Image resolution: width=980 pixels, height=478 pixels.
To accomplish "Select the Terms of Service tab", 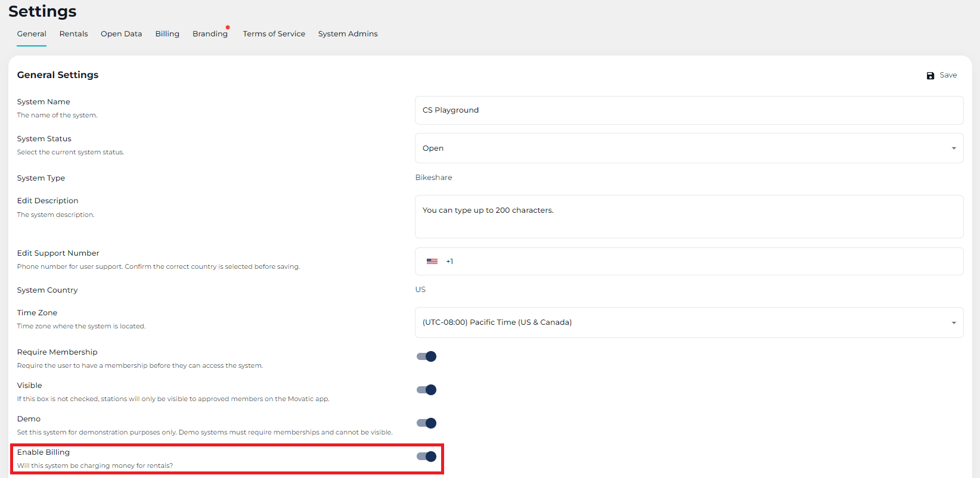I will (274, 34).
